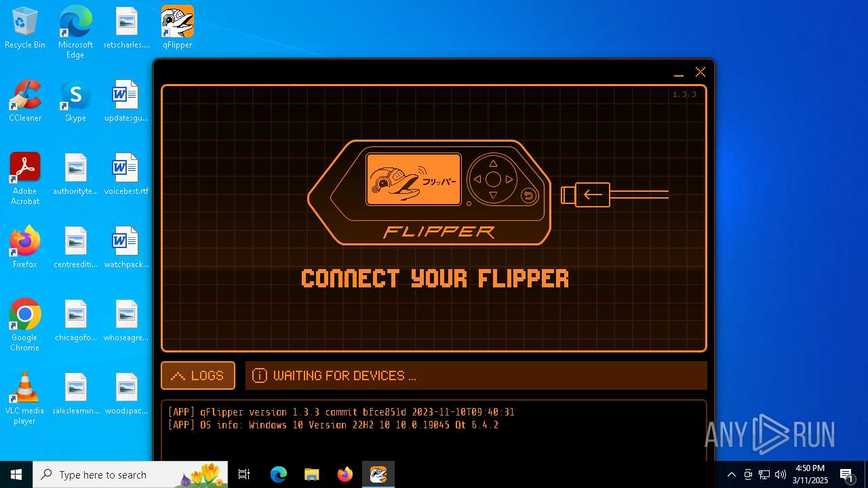Open the Windows Start menu
Screen dimensions: 868x488
click(16, 474)
